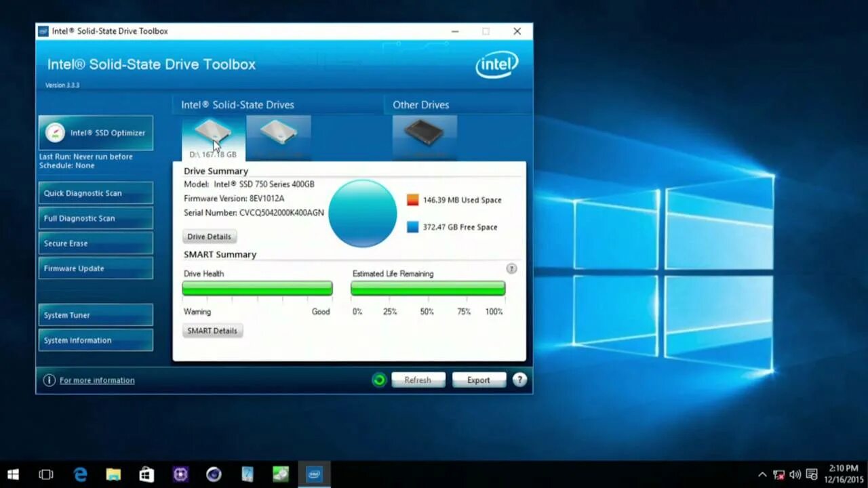
Task: Click the Last Run: Never run before text
Action: [x=86, y=157]
